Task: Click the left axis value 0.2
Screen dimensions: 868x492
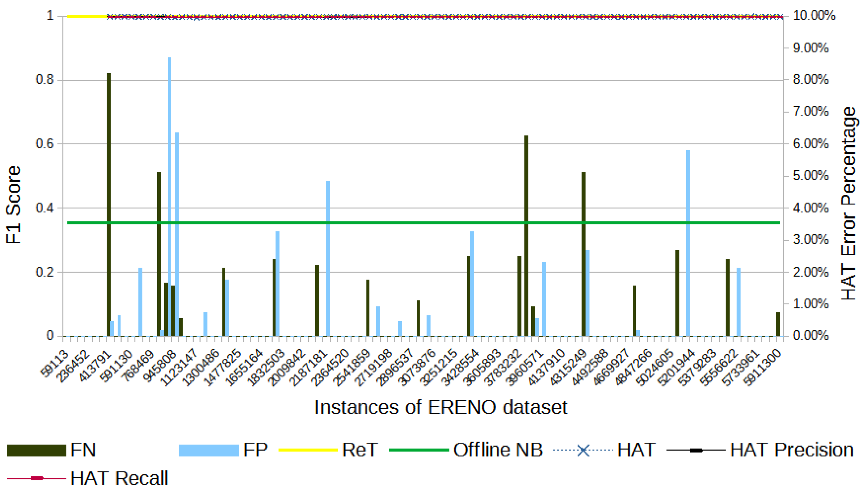Action: pyautogui.click(x=45, y=272)
